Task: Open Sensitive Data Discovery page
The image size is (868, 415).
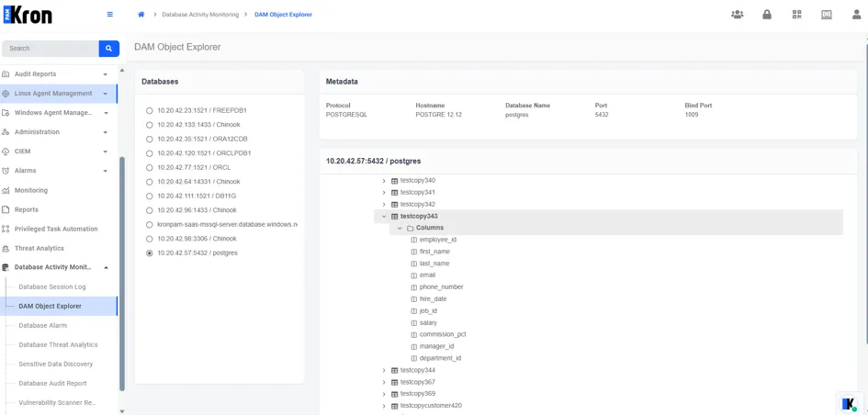Action: 55,365
